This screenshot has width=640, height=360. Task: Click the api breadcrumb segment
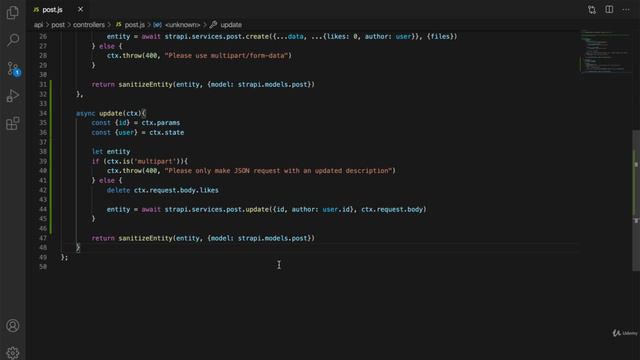coord(38,25)
